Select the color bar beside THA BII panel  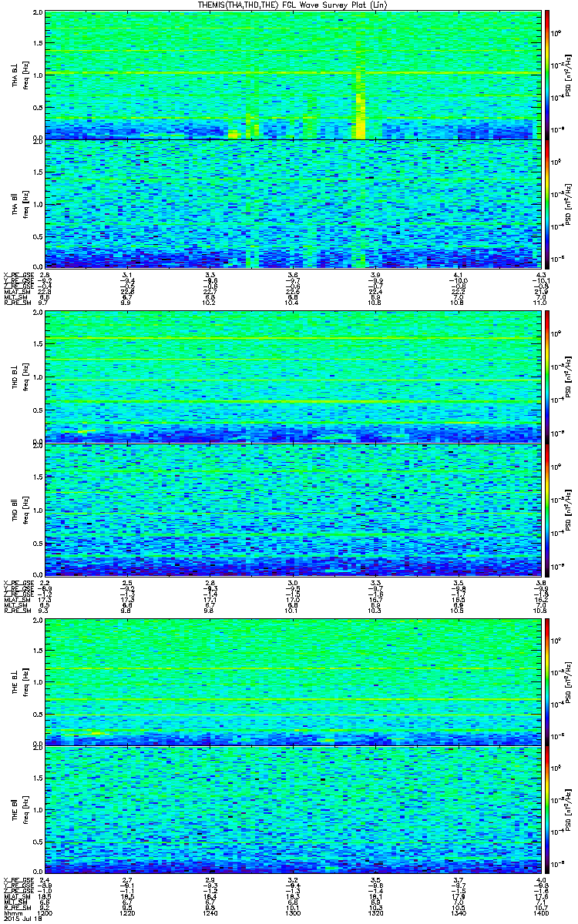coord(547,203)
